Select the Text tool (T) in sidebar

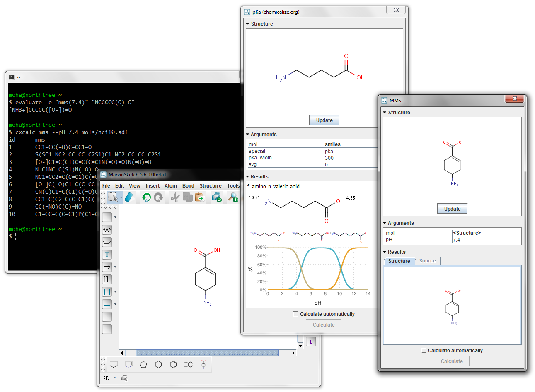[x=107, y=255]
